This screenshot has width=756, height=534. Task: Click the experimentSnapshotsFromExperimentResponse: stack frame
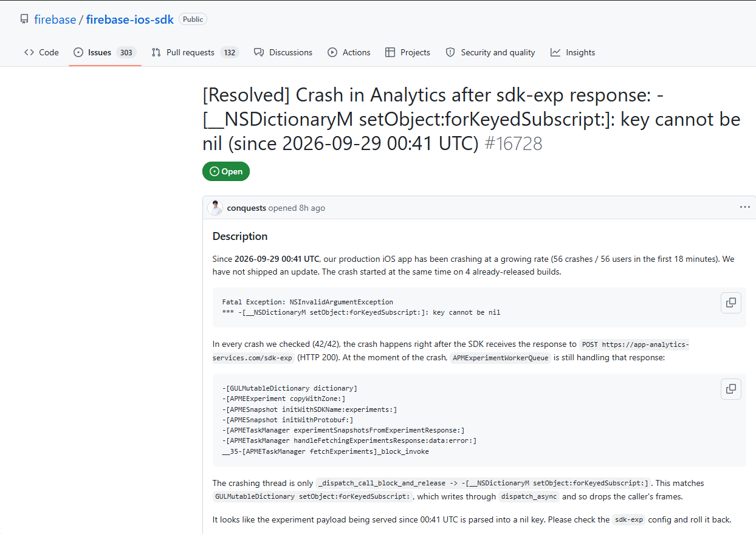pos(343,431)
